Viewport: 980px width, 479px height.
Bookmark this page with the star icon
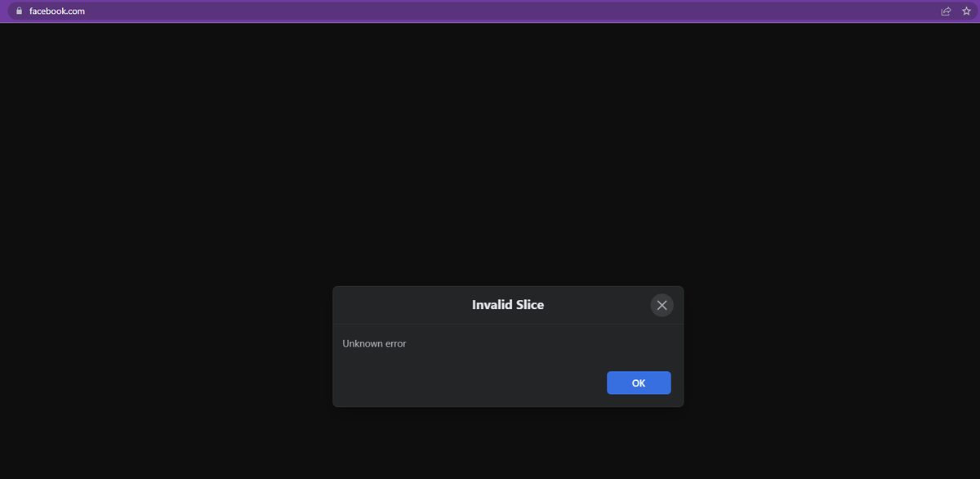pyautogui.click(x=966, y=11)
